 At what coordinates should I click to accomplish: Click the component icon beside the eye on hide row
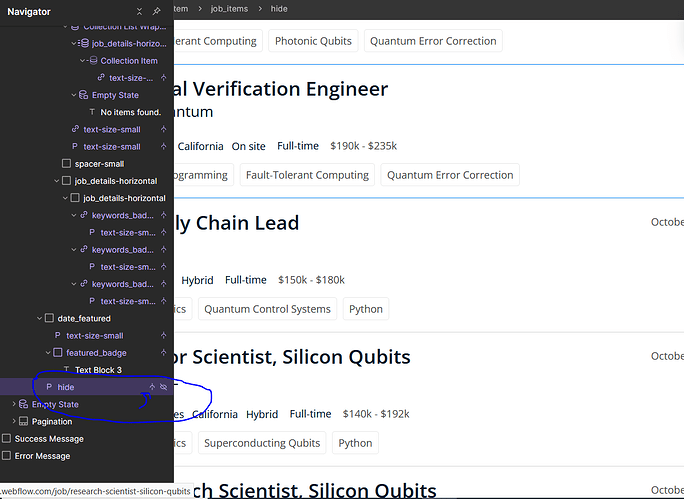pos(152,387)
